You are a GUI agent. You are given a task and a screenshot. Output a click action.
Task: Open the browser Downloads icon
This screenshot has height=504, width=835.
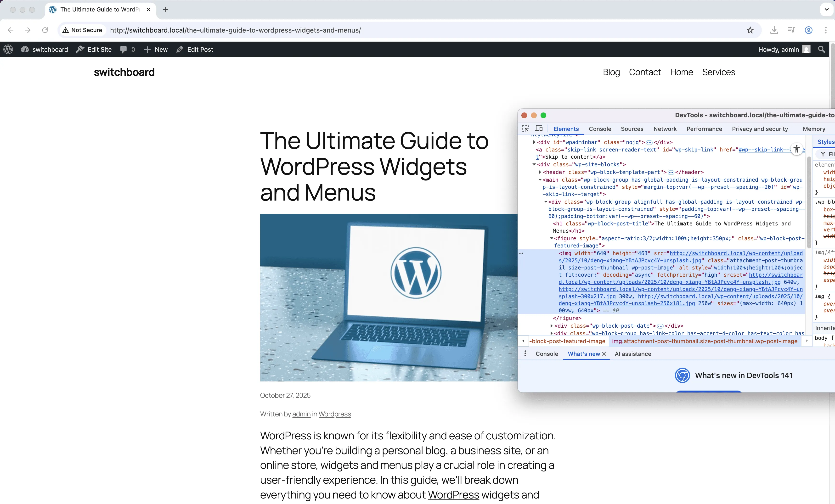pos(774,30)
